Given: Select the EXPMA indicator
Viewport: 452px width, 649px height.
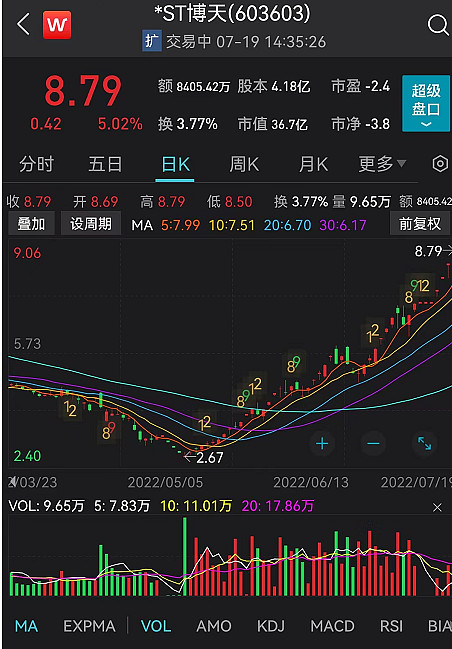Looking at the screenshot, I should point(89,626).
